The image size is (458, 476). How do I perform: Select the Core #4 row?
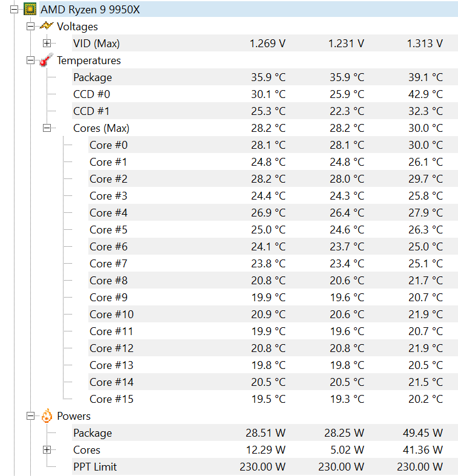click(x=273, y=213)
